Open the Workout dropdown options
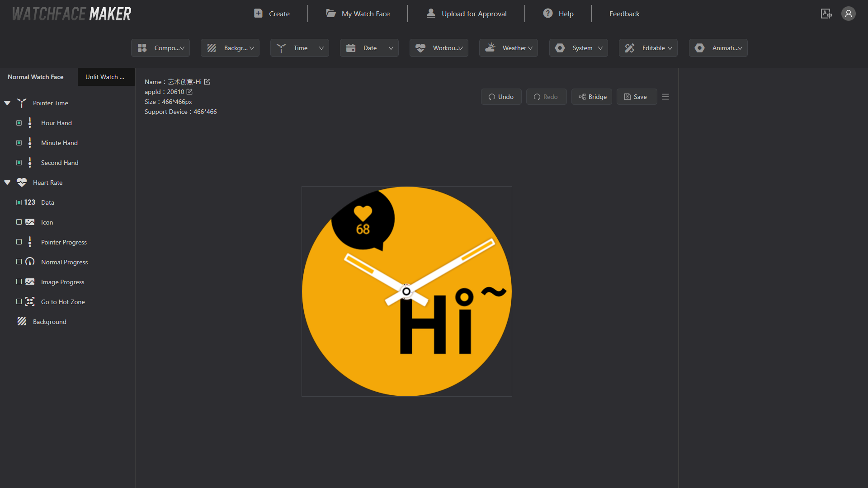This screenshot has width=868, height=488. (x=439, y=47)
